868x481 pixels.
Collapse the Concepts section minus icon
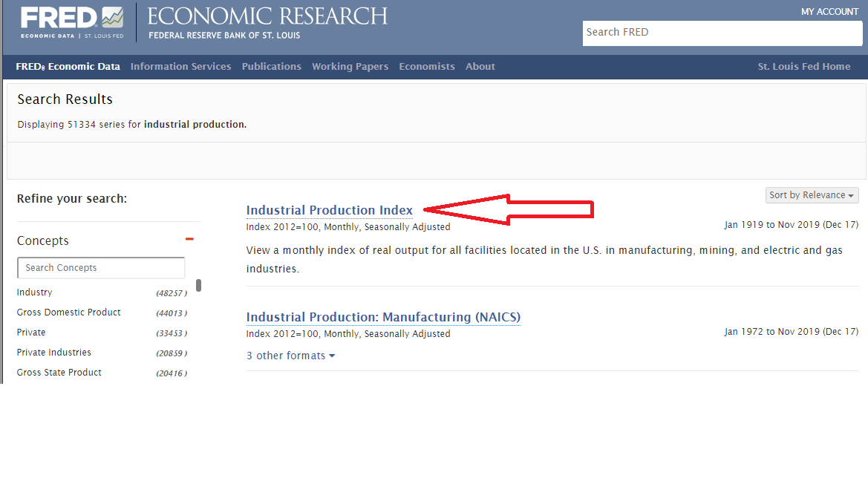coord(189,239)
